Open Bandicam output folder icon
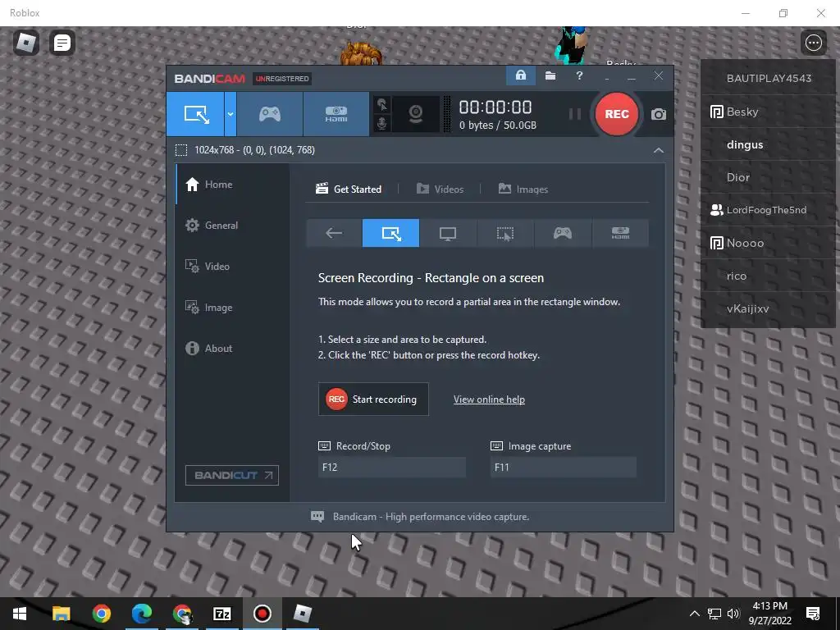Image resolution: width=840 pixels, height=630 pixels. (550, 75)
